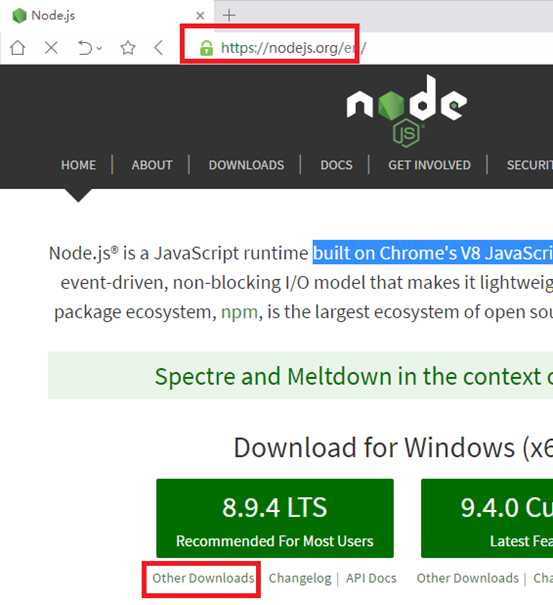Image resolution: width=553 pixels, height=605 pixels.
Task: Open the SECURITY navigation item
Action: [530, 165]
